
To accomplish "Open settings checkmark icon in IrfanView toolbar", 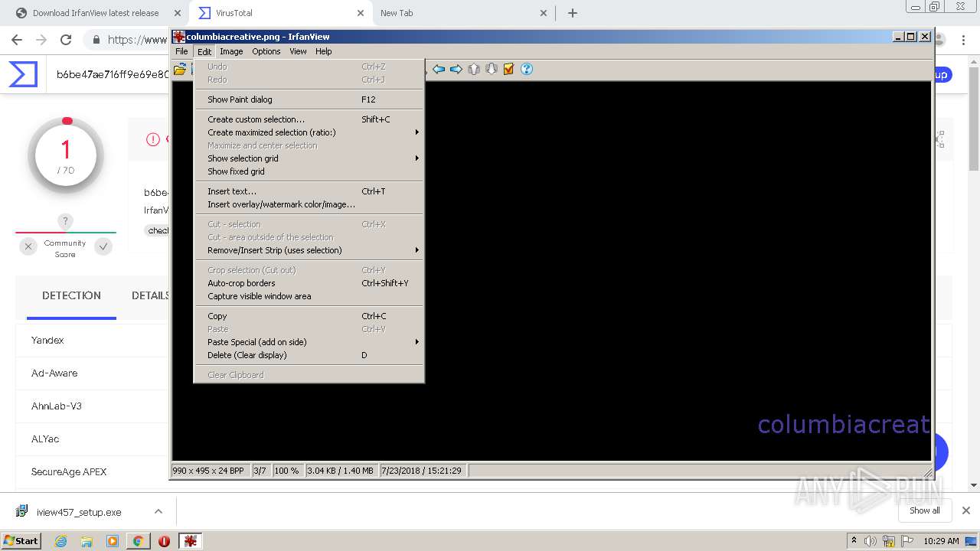I will tap(509, 69).
